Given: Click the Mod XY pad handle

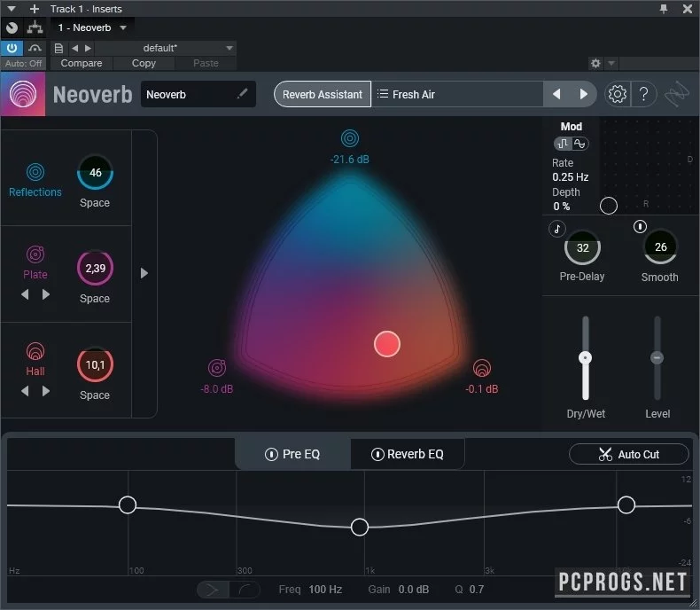Looking at the screenshot, I should pyautogui.click(x=609, y=206).
